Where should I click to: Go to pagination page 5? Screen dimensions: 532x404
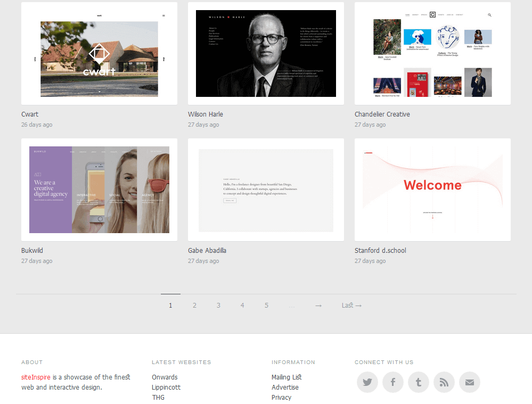[x=266, y=306]
